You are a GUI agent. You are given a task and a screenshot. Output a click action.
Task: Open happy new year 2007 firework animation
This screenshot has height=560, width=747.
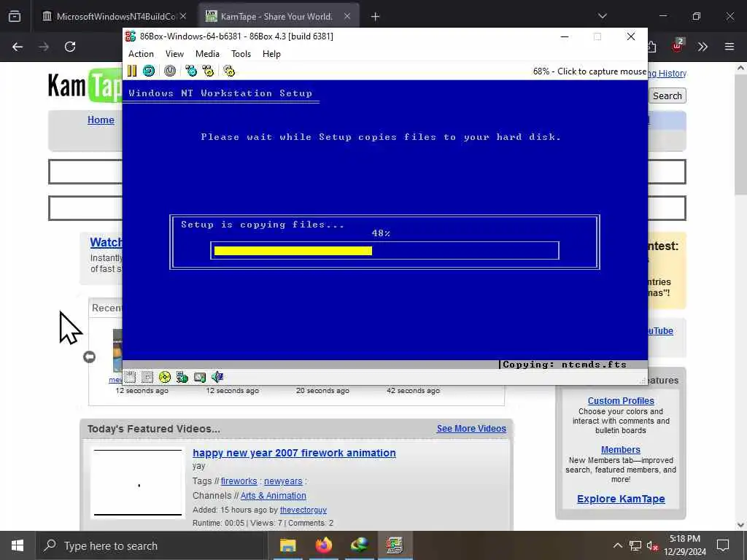(294, 453)
